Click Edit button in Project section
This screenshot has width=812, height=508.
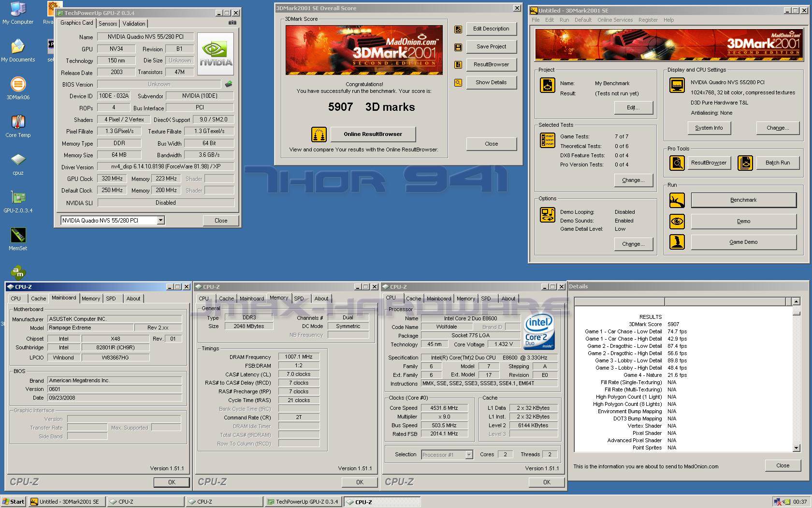click(633, 108)
